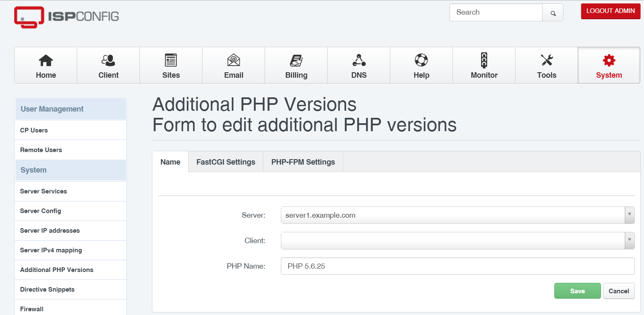Click the 'Server:' field label
Screen dimensions: 644x315
pyautogui.click(x=253, y=215)
